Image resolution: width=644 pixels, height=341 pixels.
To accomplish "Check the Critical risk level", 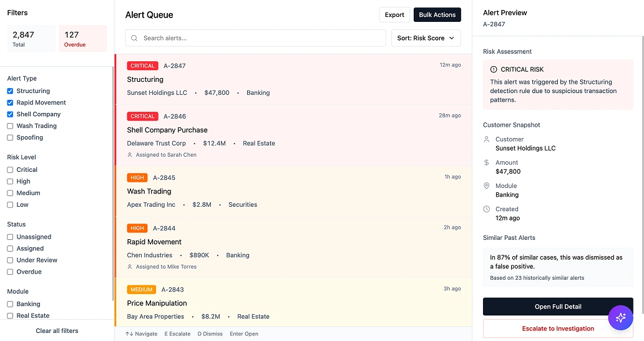I will [x=10, y=170].
